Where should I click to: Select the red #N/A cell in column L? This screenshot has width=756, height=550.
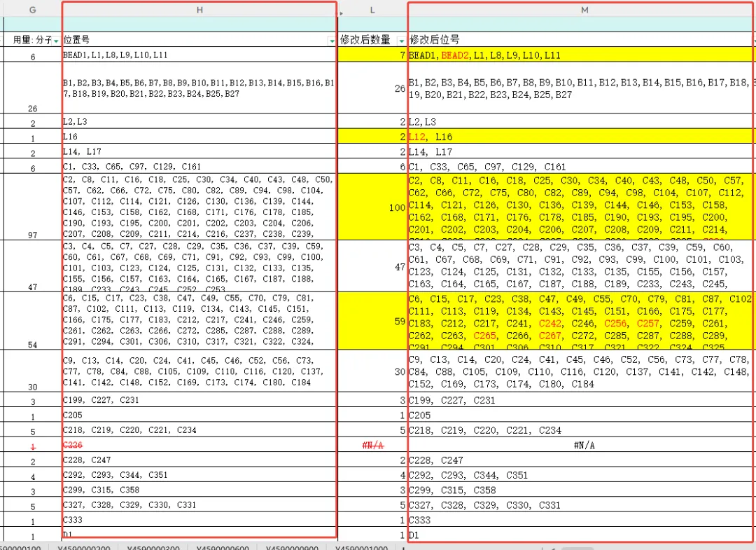(372, 445)
